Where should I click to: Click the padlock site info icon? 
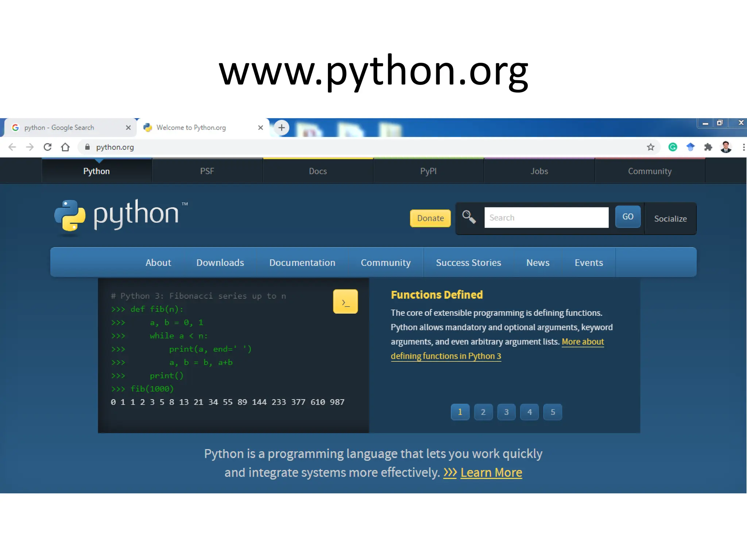[87, 147]
